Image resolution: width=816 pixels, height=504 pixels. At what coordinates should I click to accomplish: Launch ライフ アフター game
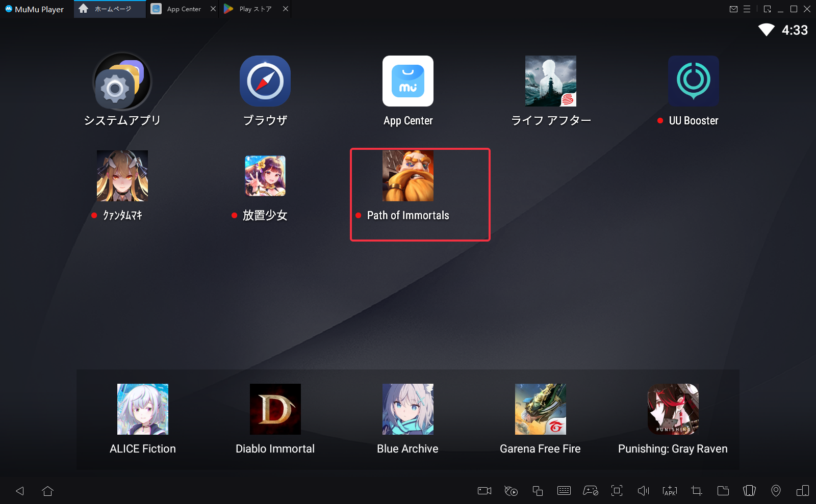click(551, 81)
